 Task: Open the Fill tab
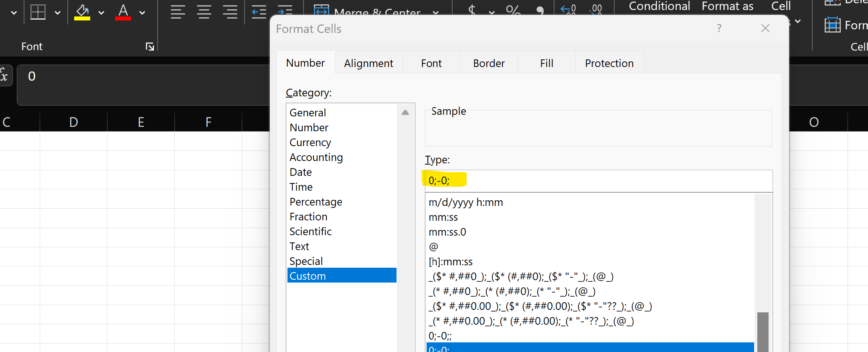(x=546, y=63)
